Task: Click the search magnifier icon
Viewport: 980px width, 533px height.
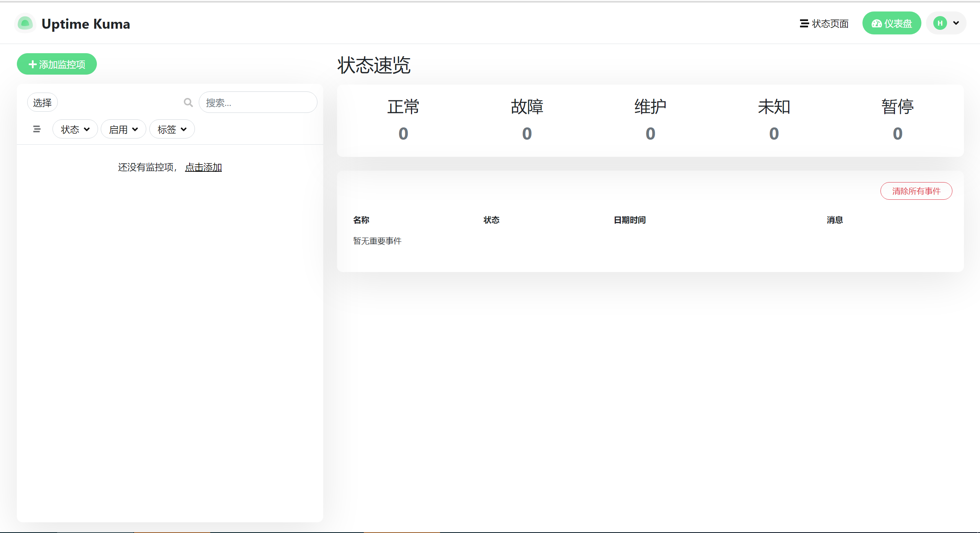Action: pos(188,102)
